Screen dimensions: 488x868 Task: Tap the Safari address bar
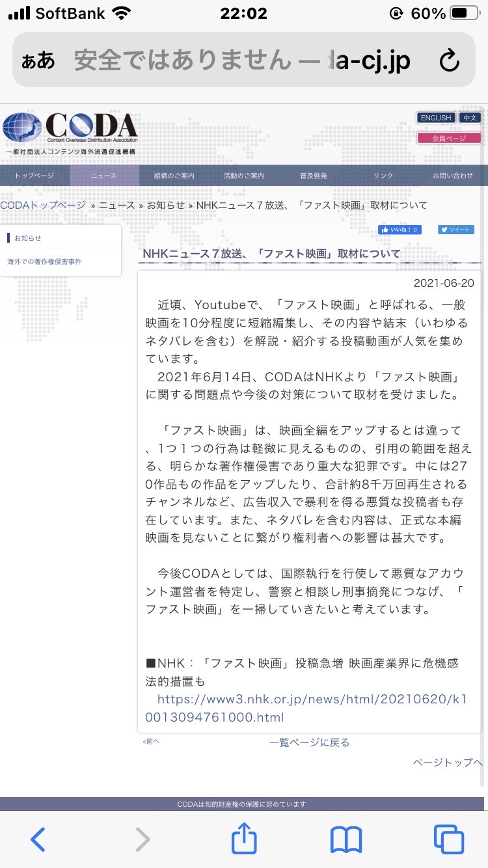click(244, 60)
